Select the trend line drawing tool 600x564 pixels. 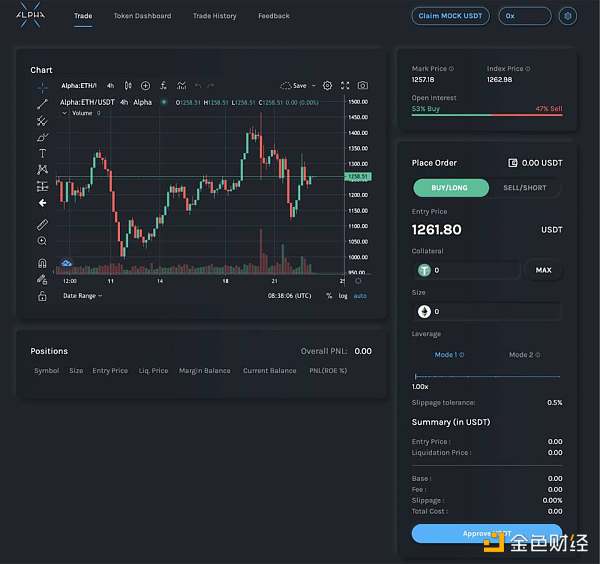click(x=42, y=104)
